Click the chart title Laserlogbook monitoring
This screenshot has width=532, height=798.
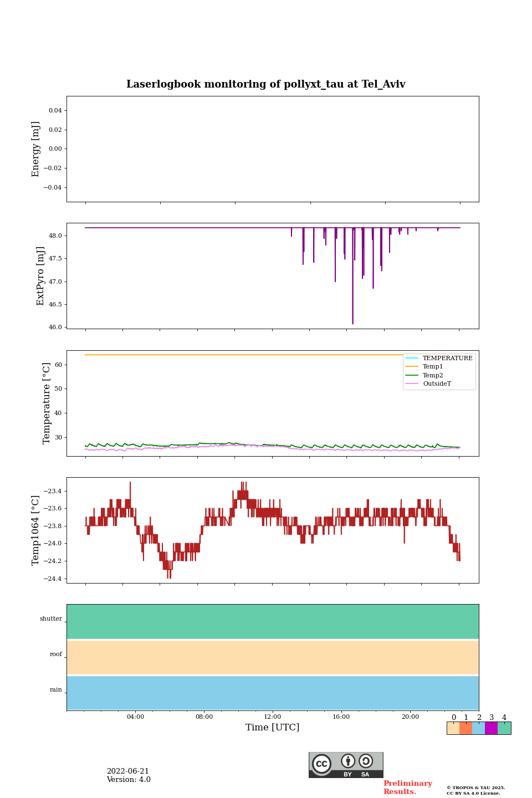pyautogui.click(x=266, y=84)
